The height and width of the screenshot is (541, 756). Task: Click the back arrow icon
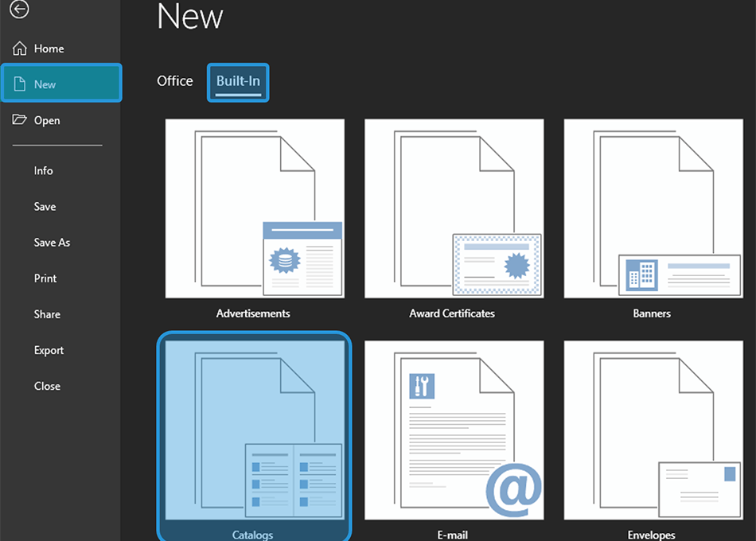click(x=19, y=9)
